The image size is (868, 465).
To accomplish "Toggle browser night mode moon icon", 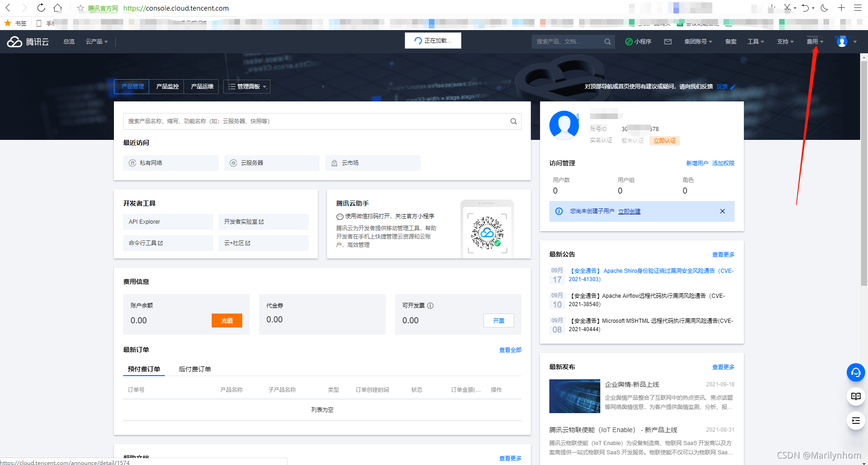I will click(x=824, y=8).
